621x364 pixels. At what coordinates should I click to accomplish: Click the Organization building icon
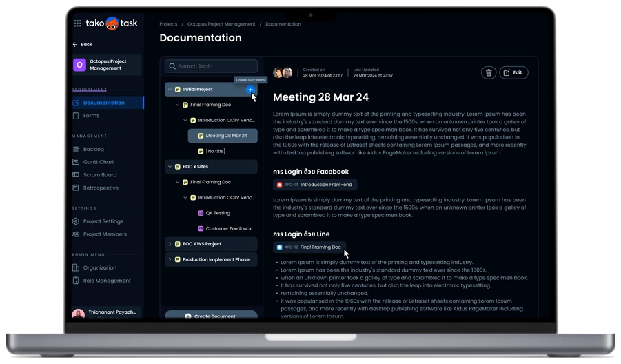[x=76, y=267]
